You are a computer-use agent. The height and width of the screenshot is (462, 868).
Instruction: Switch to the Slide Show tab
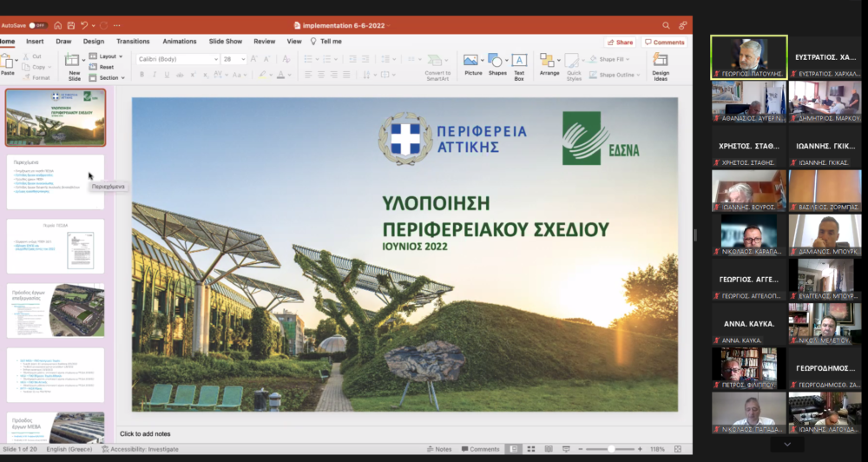pos(225,42)
